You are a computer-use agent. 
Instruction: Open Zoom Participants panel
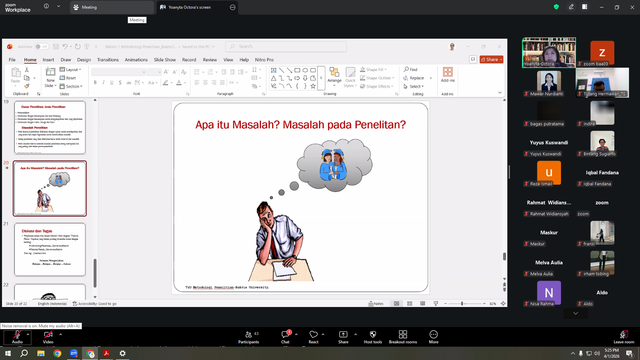[249, 337]
